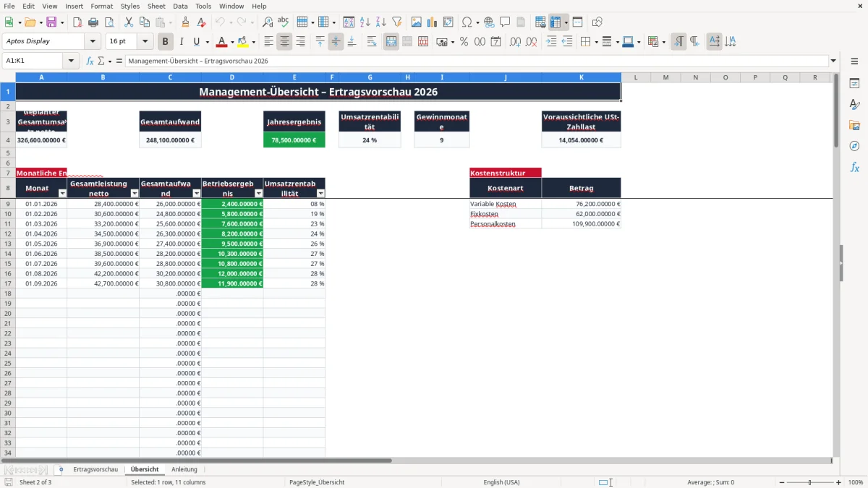Viewport: 868px width, 488px height.
Task: Toggle Underline formatting
Action: [x=197, y=42]
